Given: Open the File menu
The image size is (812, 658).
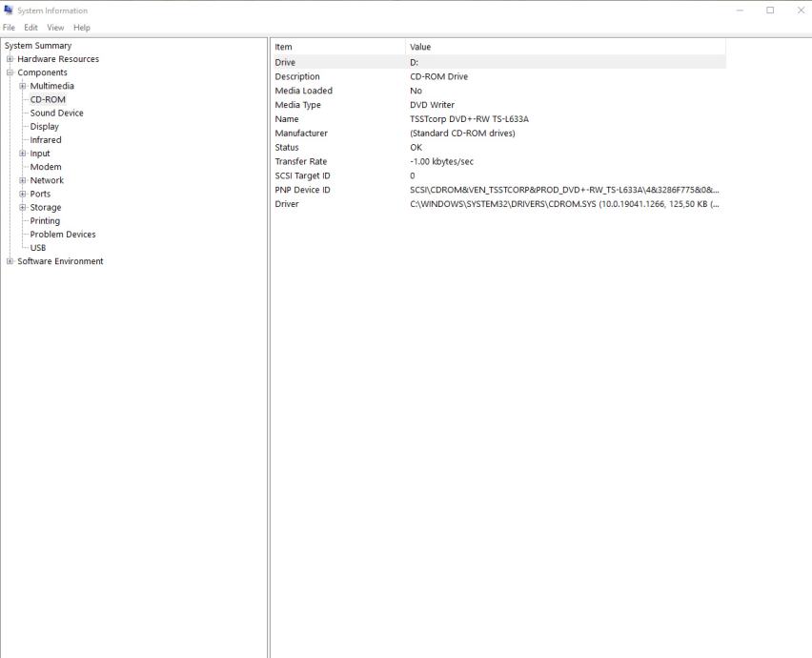Looking at the screenshot, I should (9, 28).
